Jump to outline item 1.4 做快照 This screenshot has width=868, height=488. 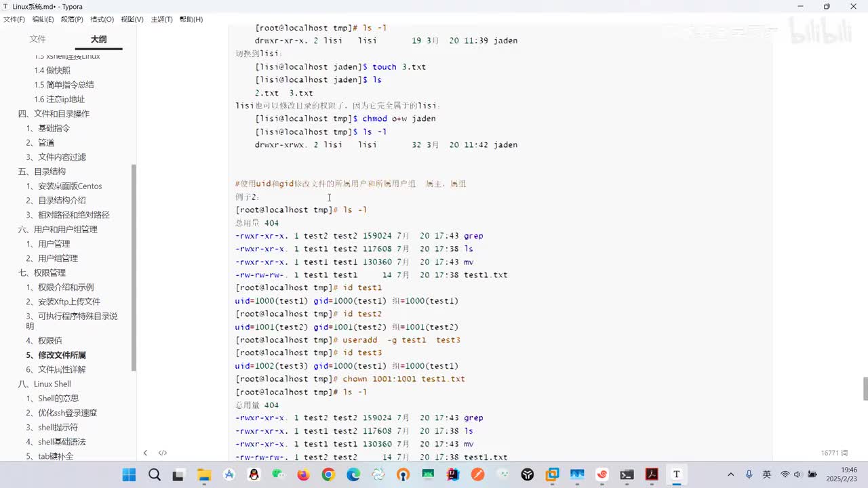pos(52,70)
